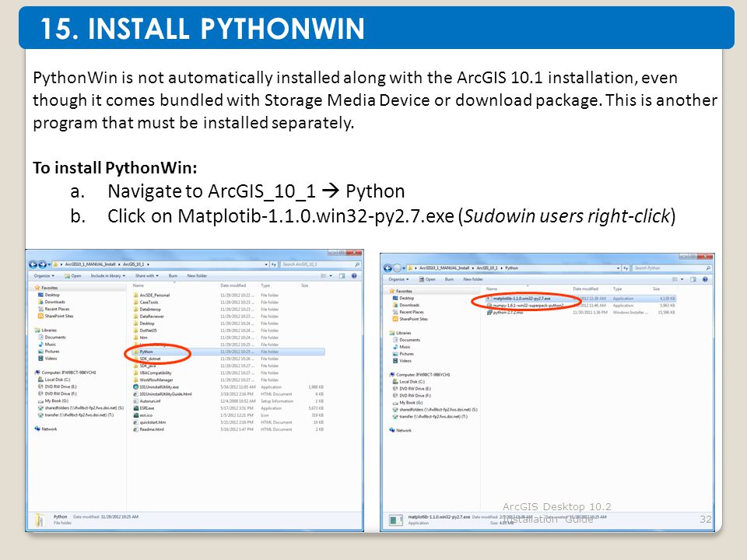Click the Forward arrow in the ArcGIS_10_1 window
This screenshot has height=560, width=747.
(42, 264)
